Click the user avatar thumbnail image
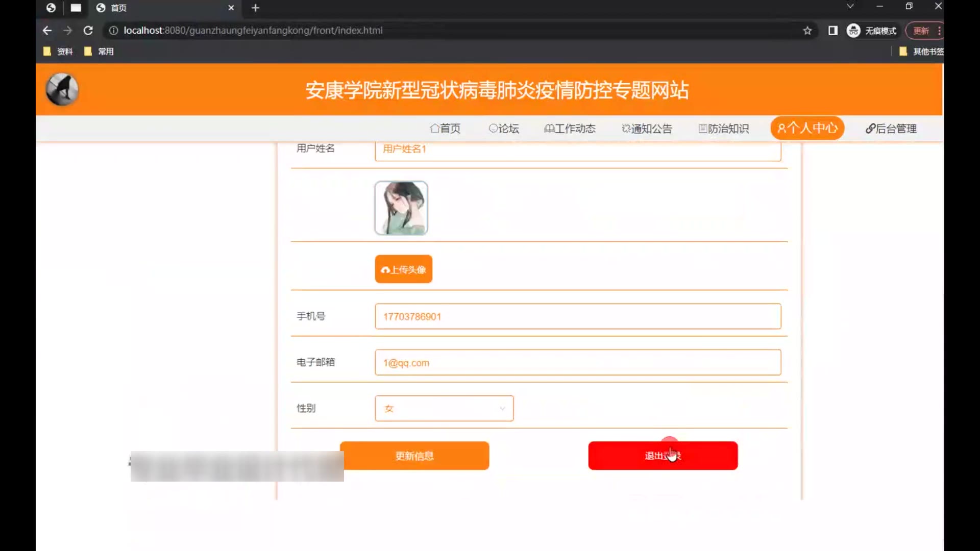980x551 pixels. [401, 208]
